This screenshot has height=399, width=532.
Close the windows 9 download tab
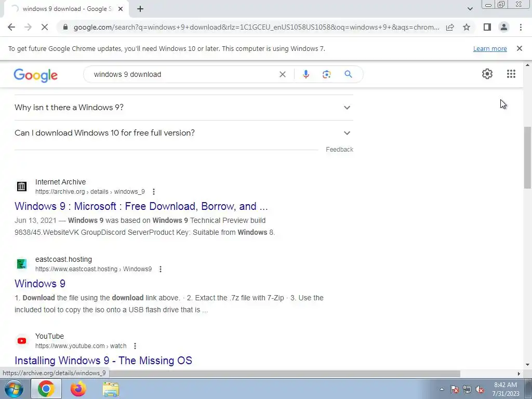[x=121, y=9]
